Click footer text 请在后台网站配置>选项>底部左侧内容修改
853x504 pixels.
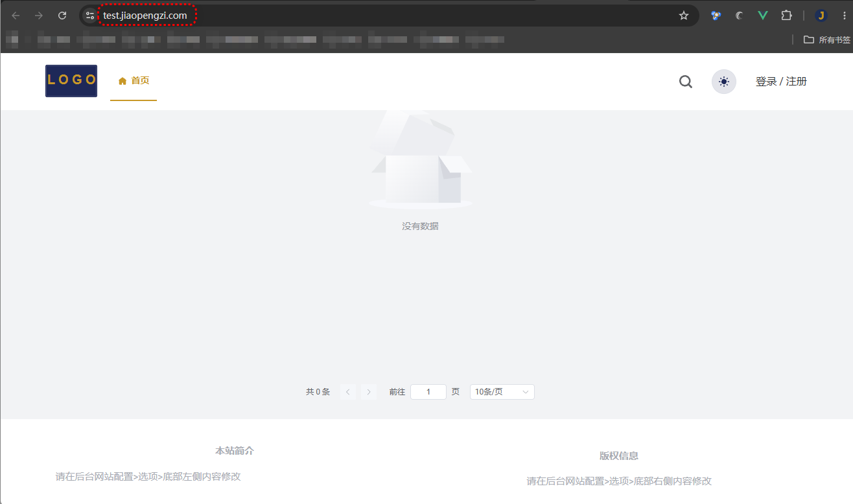pyautogui.click(x=148, y=477)
